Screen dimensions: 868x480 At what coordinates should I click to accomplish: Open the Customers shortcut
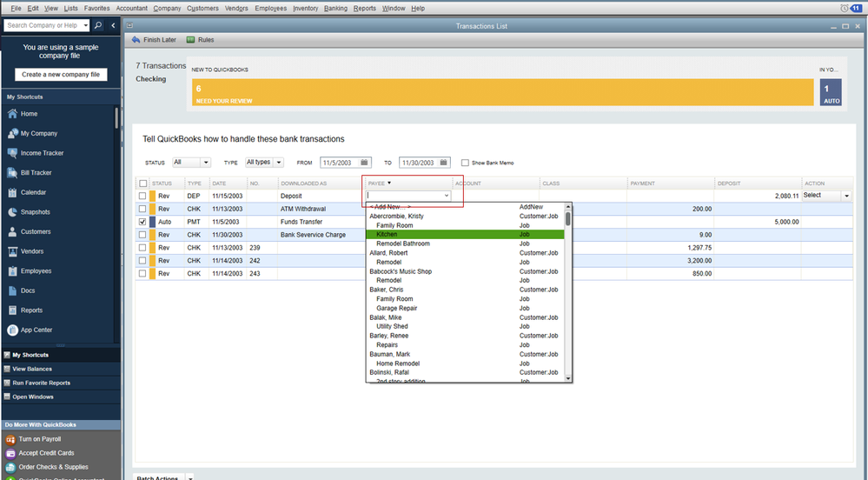(x=36, y=231)
